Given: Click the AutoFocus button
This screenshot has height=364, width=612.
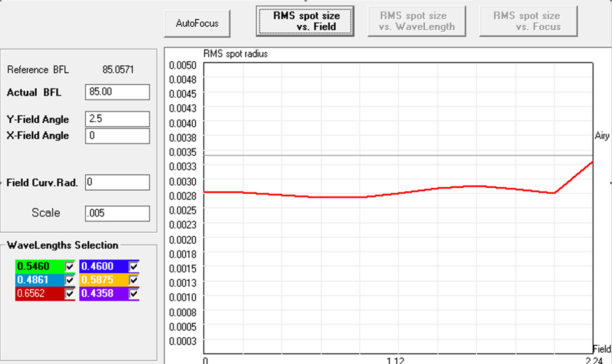Looking at the screenshot, I should 197,23.
